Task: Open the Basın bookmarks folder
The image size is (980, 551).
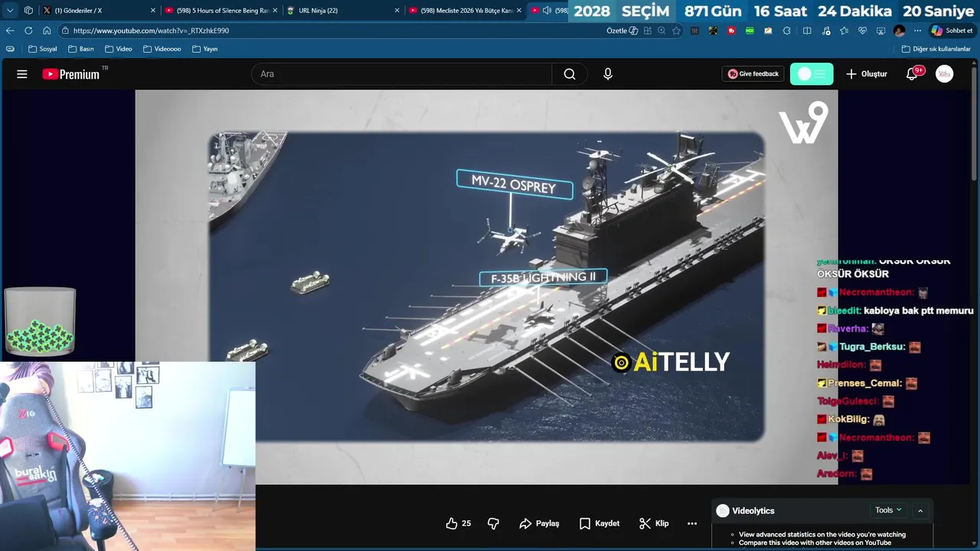Action: 80,49
